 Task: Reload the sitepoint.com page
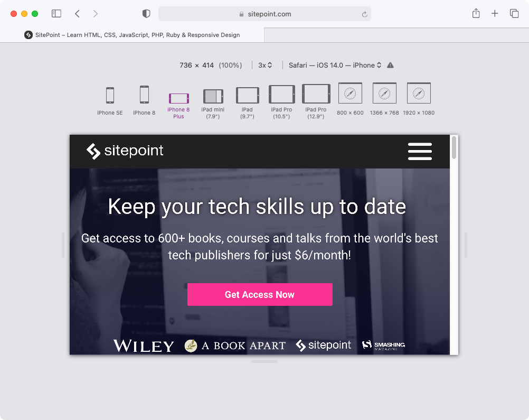[364, 14]
